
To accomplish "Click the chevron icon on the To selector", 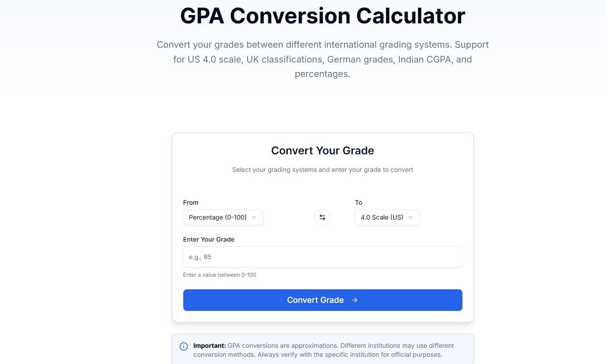I will tap(410, 217).
